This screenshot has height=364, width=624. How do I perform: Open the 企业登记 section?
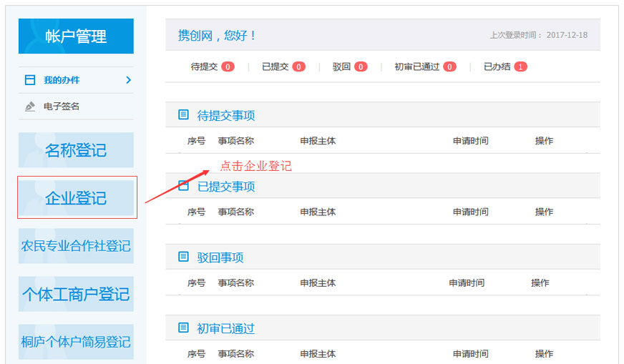click(76, 198)
